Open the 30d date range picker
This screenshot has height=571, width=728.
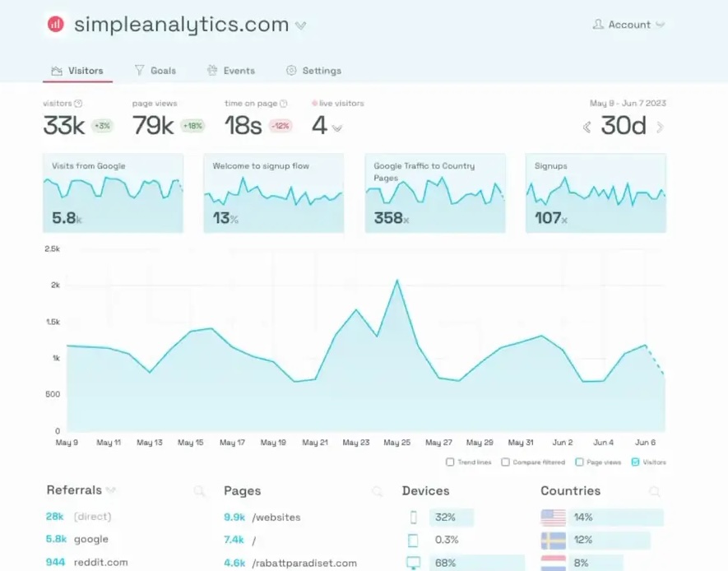click(x=623, y=126)
